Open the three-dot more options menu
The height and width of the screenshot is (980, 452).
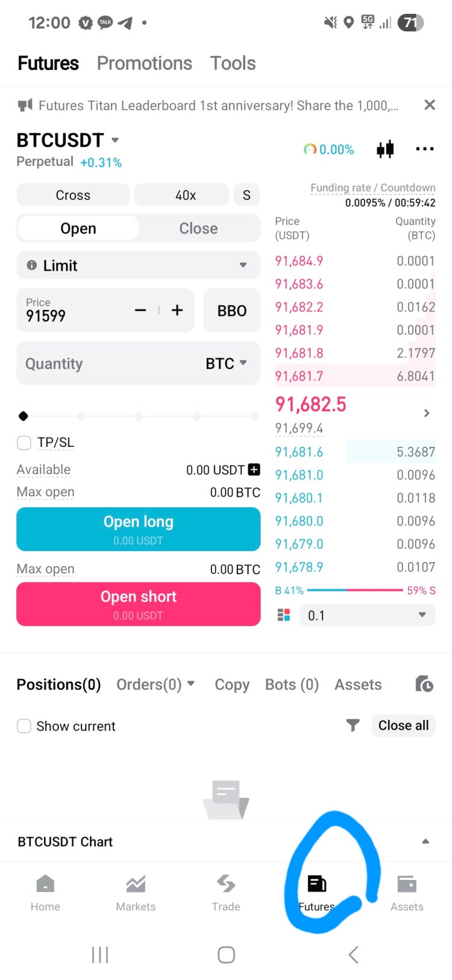click(424, 149)
